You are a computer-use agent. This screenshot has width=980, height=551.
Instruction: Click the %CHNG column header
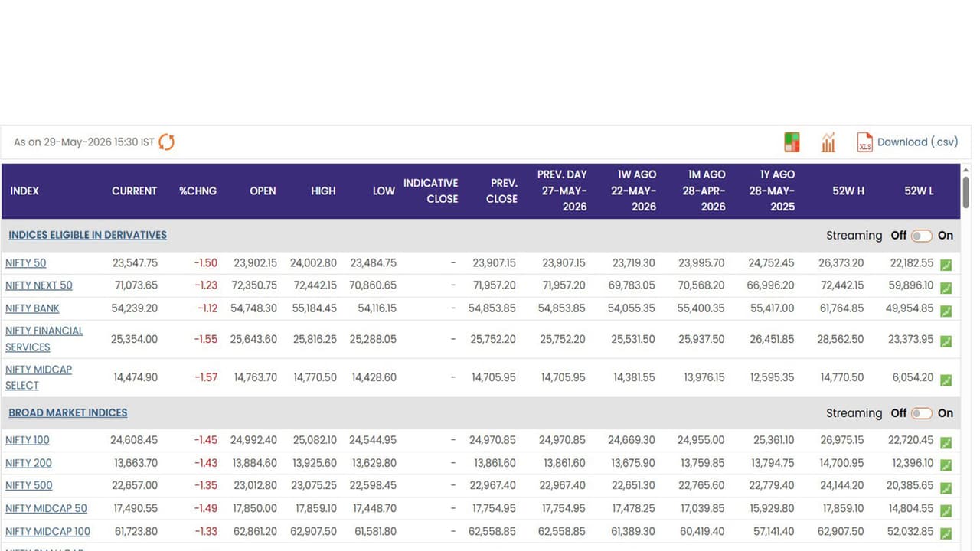(198, 191)
